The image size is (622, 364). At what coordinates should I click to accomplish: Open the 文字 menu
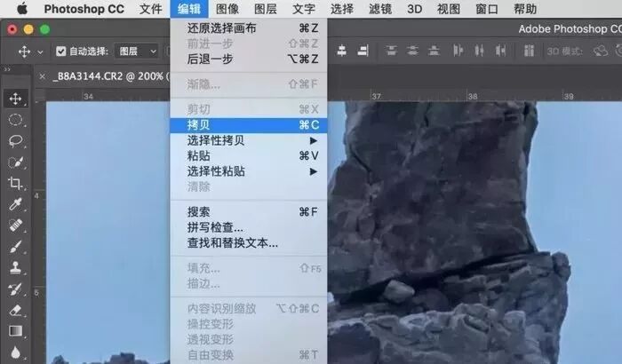point(304,9)
